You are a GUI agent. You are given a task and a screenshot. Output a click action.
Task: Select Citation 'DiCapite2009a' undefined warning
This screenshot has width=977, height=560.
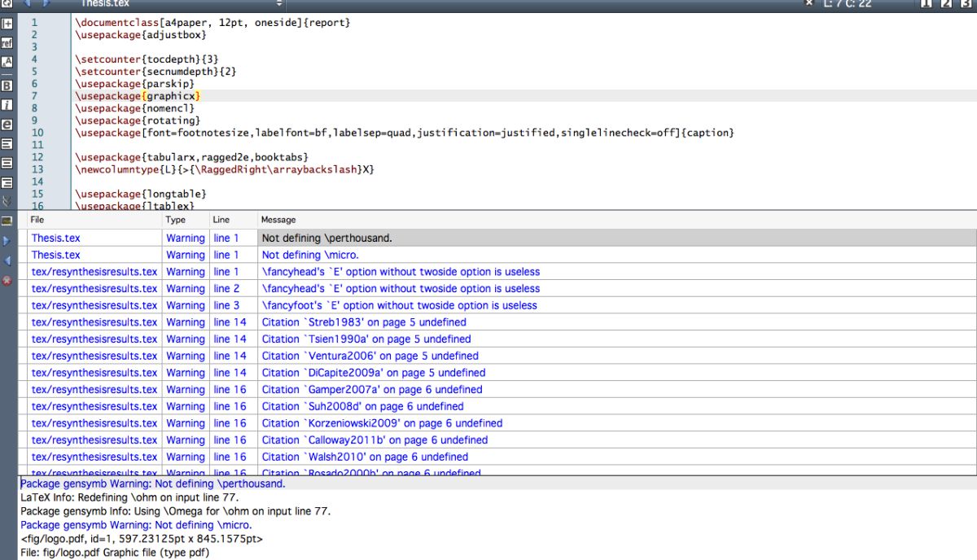tap(617, 373)
